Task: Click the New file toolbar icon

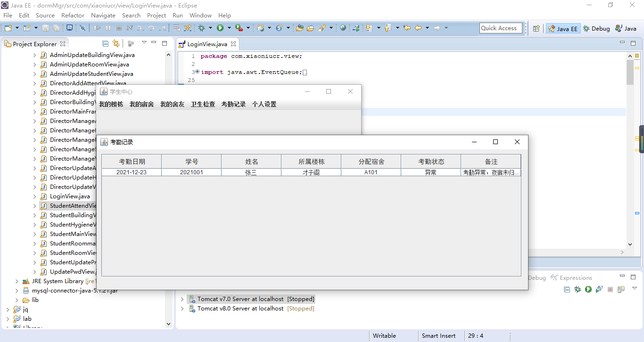Action: 8,28
